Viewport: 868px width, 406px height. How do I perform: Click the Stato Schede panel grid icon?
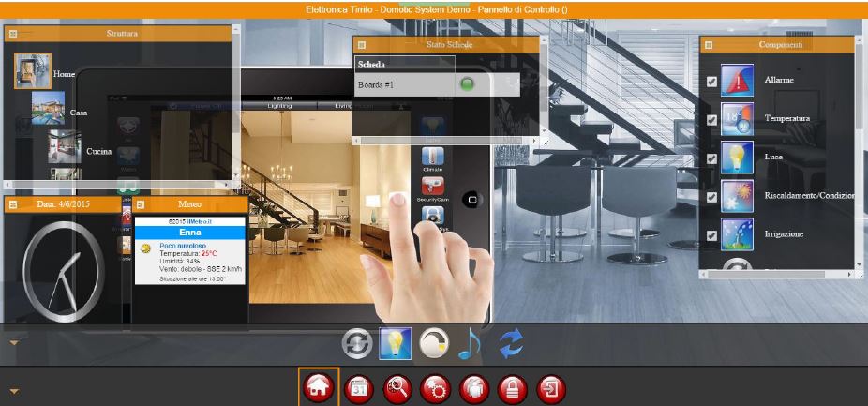[361, 45]
